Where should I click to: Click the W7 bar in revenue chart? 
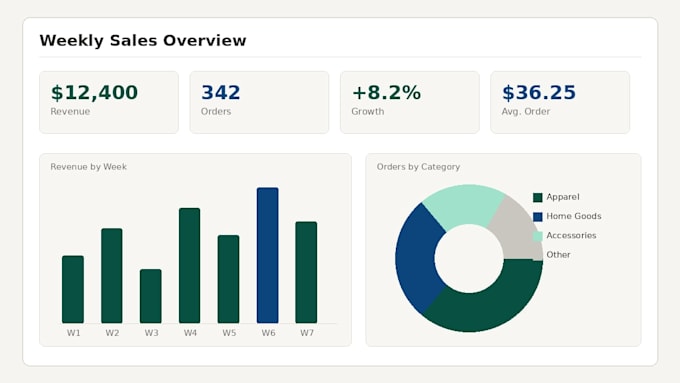[306, 272]
